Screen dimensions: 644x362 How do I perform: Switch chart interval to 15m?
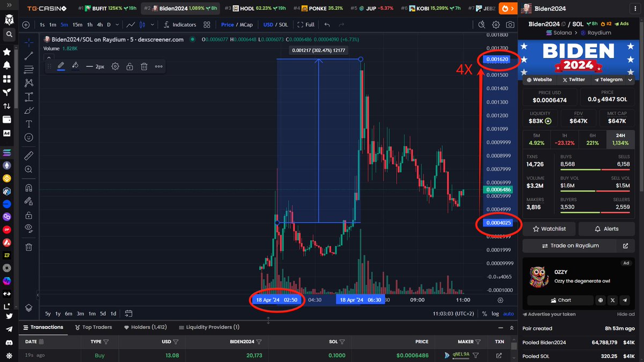click(78, 25)
